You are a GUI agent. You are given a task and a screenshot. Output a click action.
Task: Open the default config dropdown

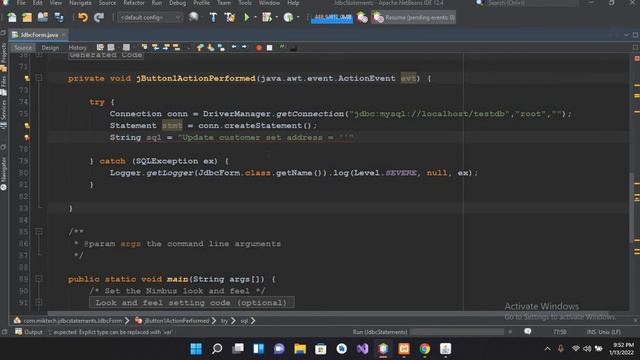(150, 18)
